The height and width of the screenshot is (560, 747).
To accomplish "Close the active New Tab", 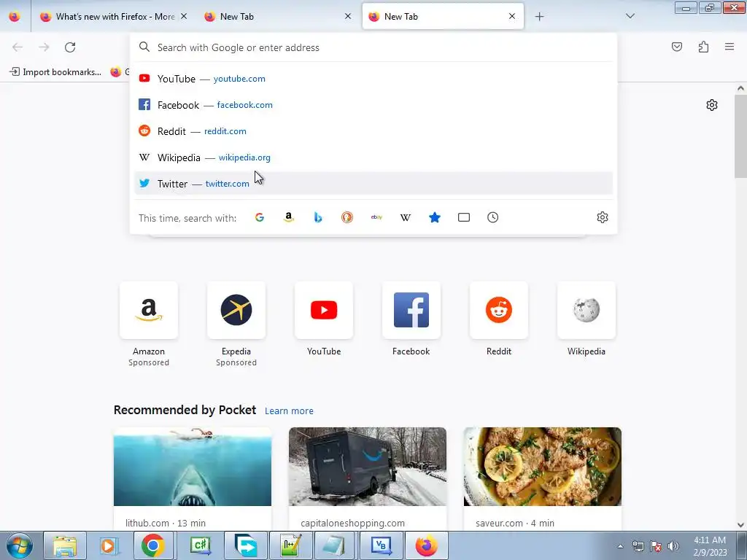I will click(512, 16).
